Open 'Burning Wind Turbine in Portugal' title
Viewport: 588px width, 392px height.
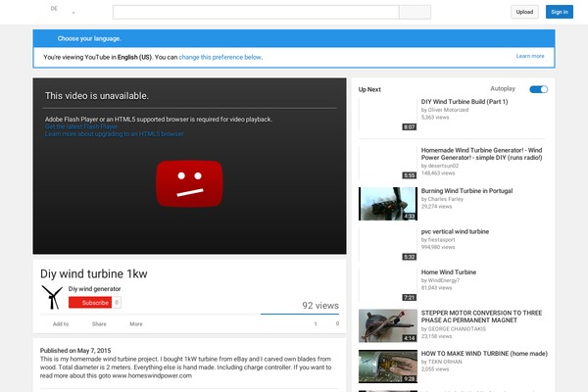pos(466,191)
